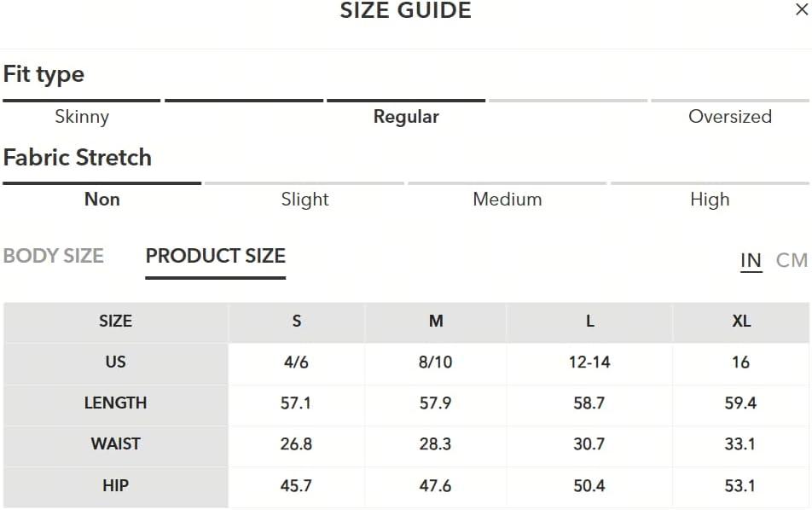Click the LENGTH row header
812x510 pixels.
pyautogui.click(x=115, y=403)
